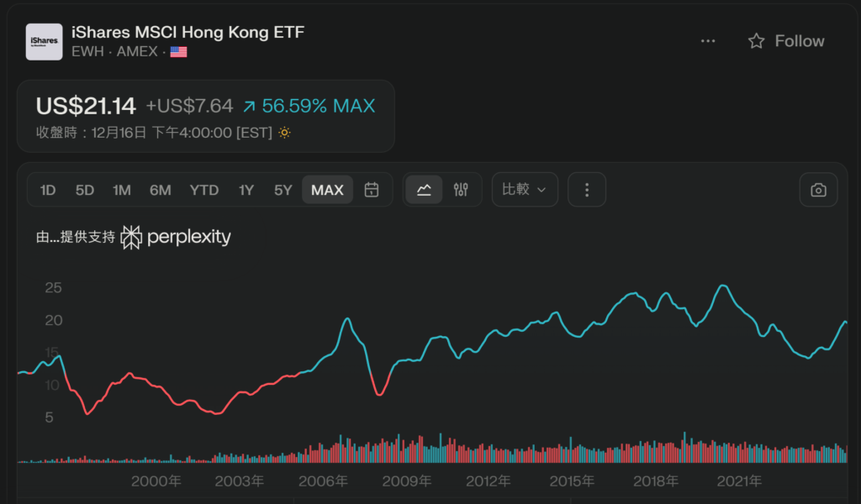Click the calendar date range icon
This screenshot has width=861, height=504.
(371, 190)
